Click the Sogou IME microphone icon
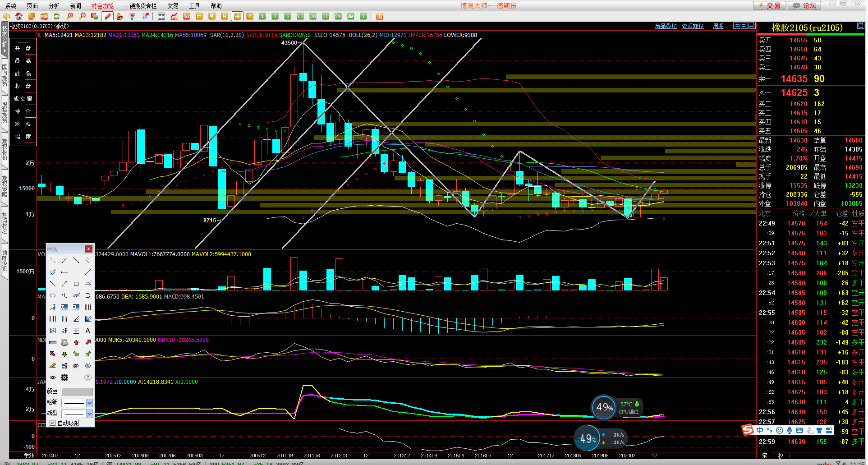 click(x=790, y=430)
